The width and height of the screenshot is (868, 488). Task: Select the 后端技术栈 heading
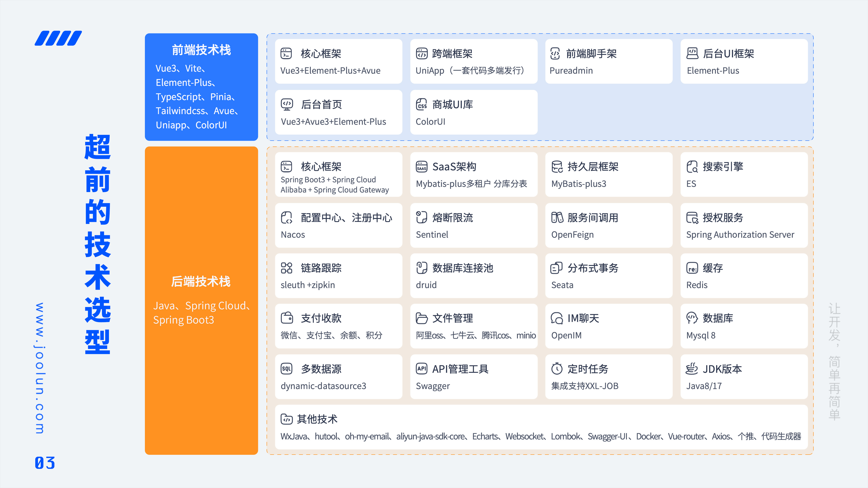[201, 282]
